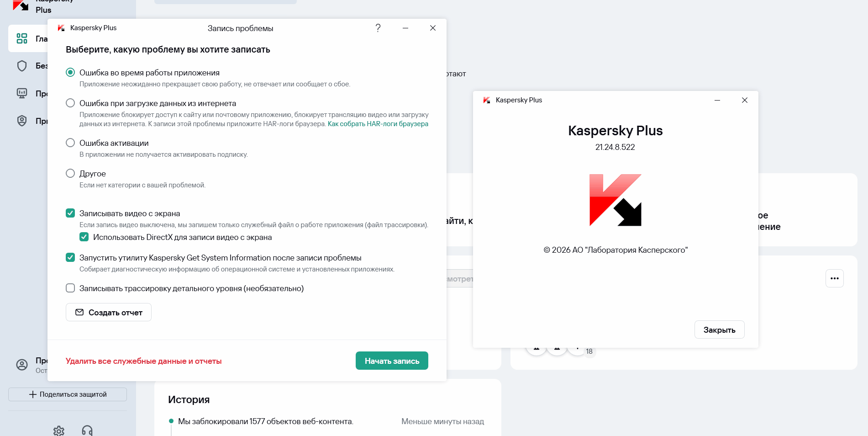The image size is (868, 436).
Task: Enable detailed-level trace recording checkbox
Action: tap(70, 288)
